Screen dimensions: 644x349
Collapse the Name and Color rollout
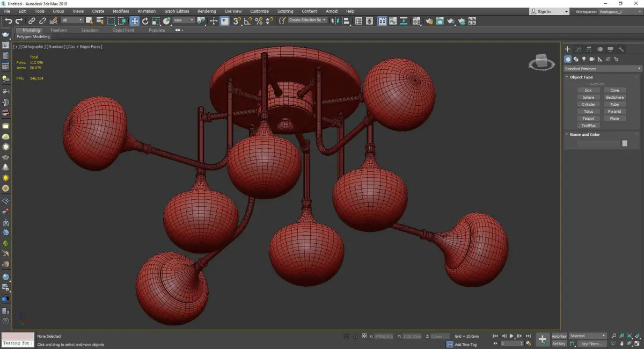click(x=584, y=134)
